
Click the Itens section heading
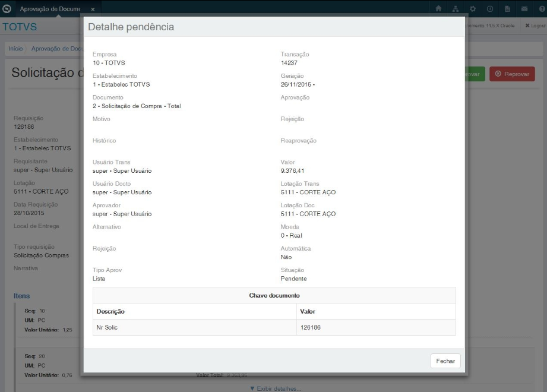(21, 296)
